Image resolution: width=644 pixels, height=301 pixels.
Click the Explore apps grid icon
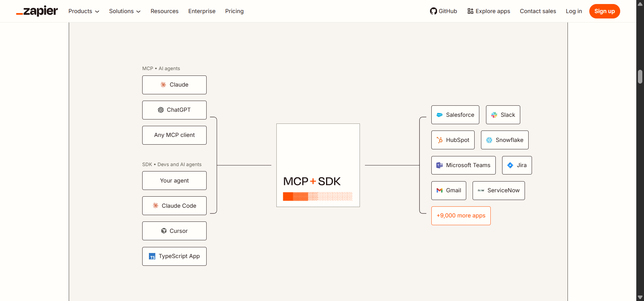tap(471, 11)
